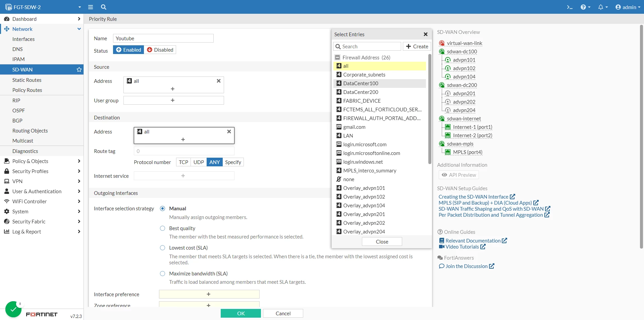The height and width of the screenshot is (320, 644).
Task: Click the virtual-wan-link zone icon
Action: [442, 43]
